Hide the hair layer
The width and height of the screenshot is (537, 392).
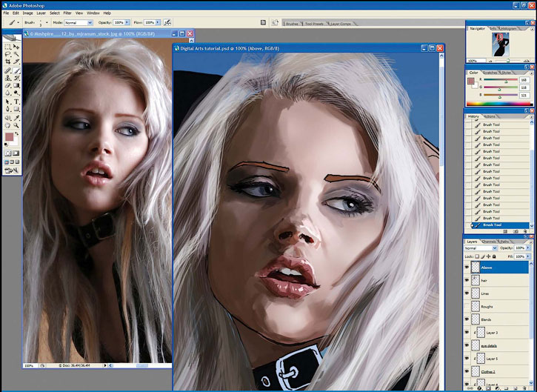[x=467, y=280]
